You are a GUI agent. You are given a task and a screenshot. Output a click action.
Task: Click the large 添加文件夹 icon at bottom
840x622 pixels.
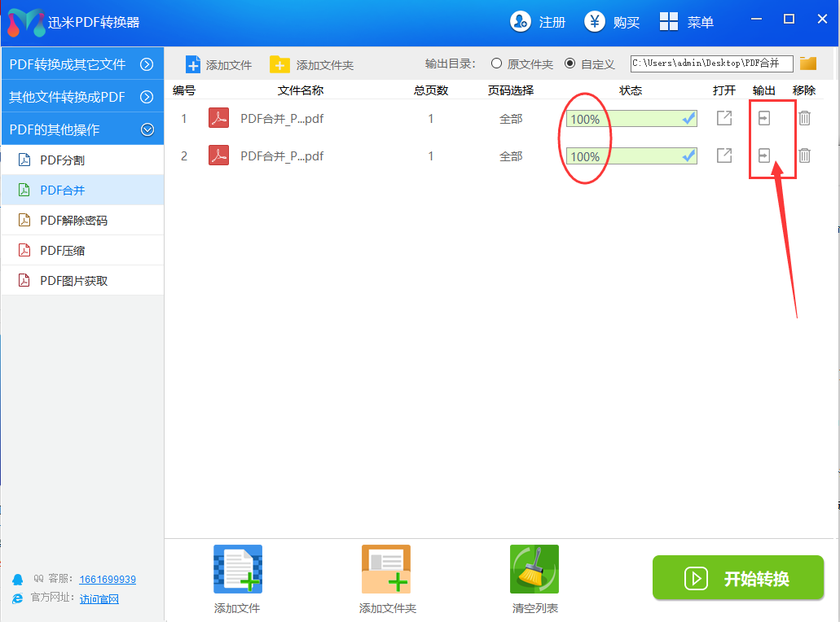coord(386,569)
